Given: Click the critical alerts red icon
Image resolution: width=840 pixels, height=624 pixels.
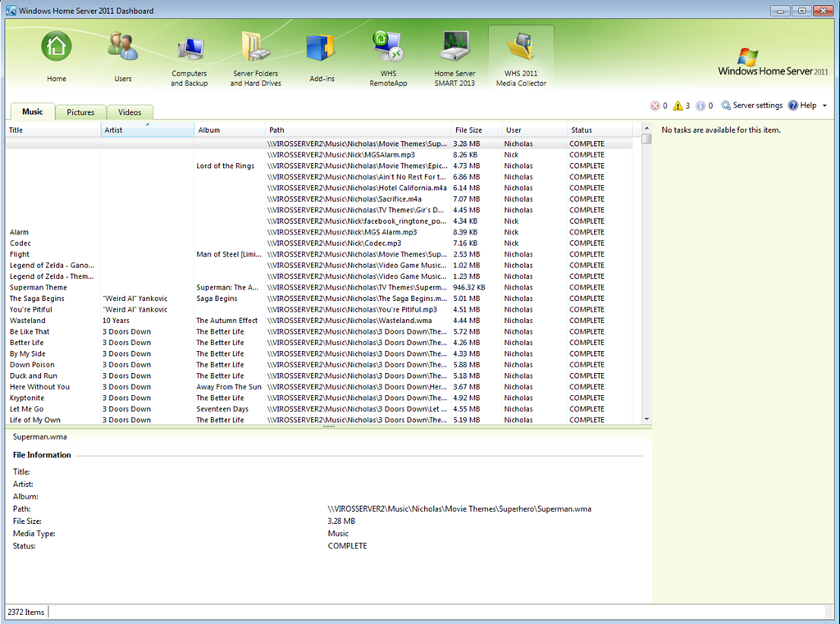Looking at the screenshot, I should tap(655, 106).
